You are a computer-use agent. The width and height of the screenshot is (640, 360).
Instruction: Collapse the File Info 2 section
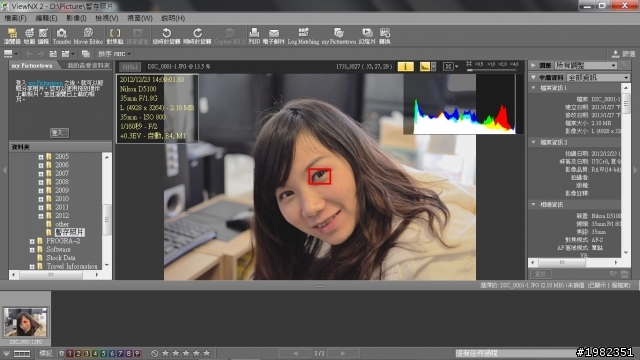[533, 142]
